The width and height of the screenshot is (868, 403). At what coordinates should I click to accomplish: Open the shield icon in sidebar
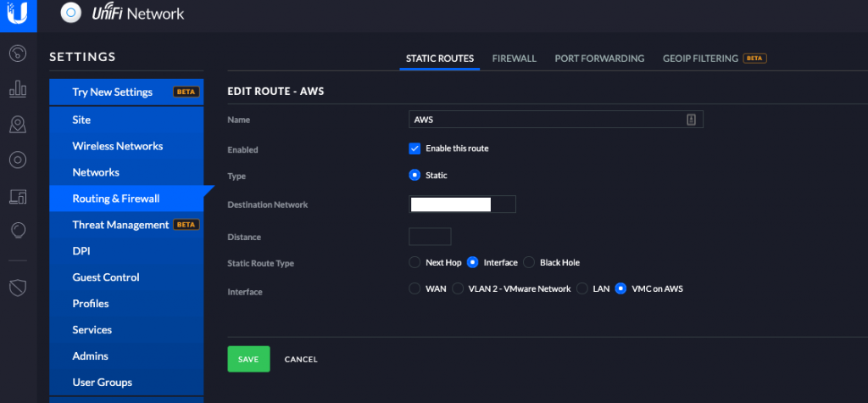tap(18, 288)
